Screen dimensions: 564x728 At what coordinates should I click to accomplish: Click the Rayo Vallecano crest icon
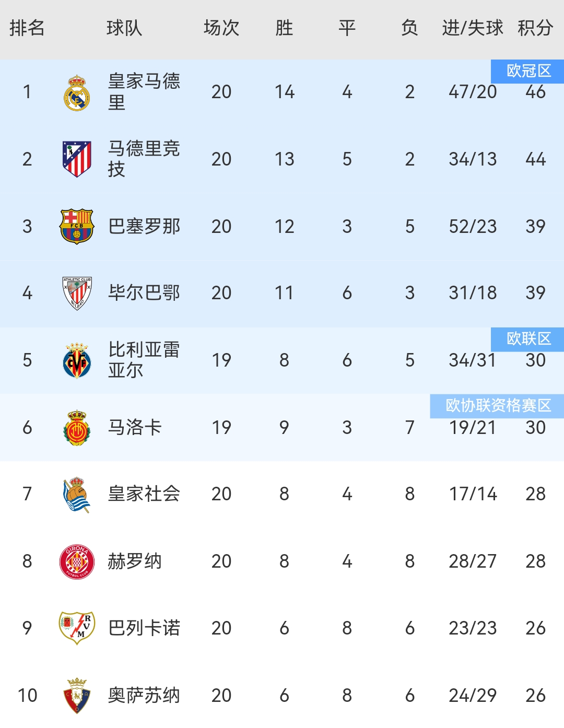77,628
